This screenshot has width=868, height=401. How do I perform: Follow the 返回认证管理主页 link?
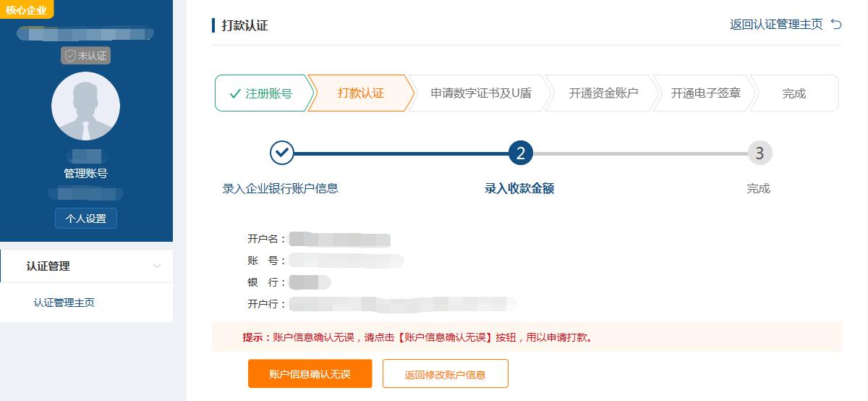click(776, 25)
